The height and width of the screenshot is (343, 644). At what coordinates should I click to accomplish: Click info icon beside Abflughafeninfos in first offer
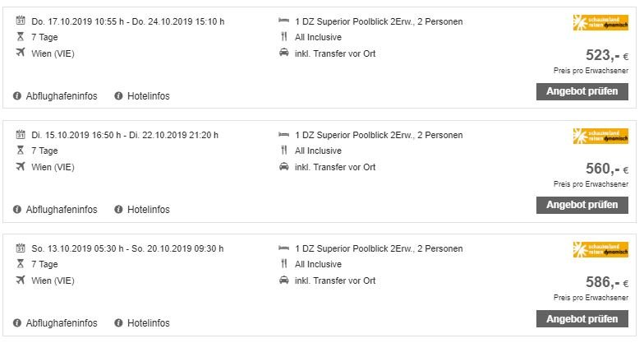[16, 95]
